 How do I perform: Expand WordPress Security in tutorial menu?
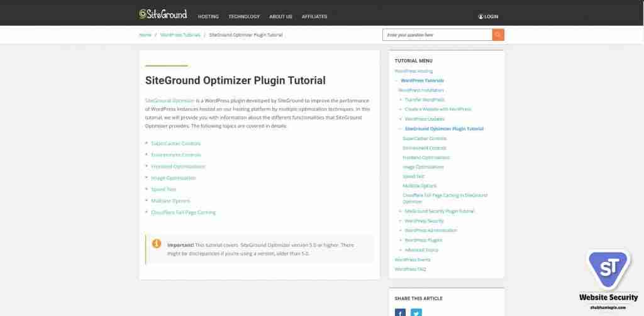click(x=401, y=221)
